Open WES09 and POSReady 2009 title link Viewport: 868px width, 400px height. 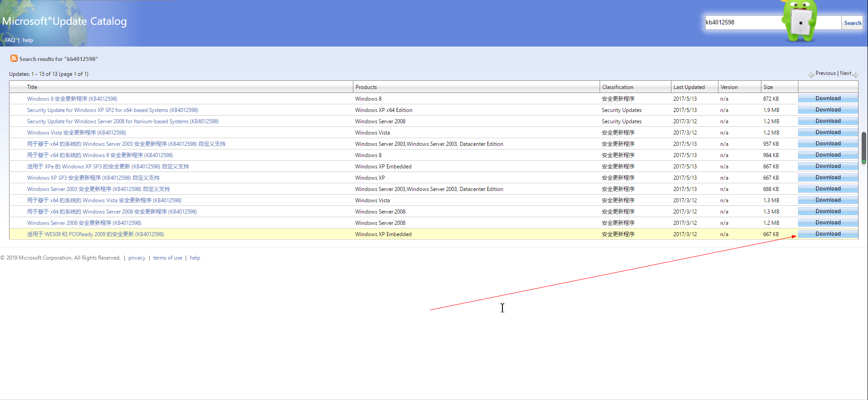95,234
